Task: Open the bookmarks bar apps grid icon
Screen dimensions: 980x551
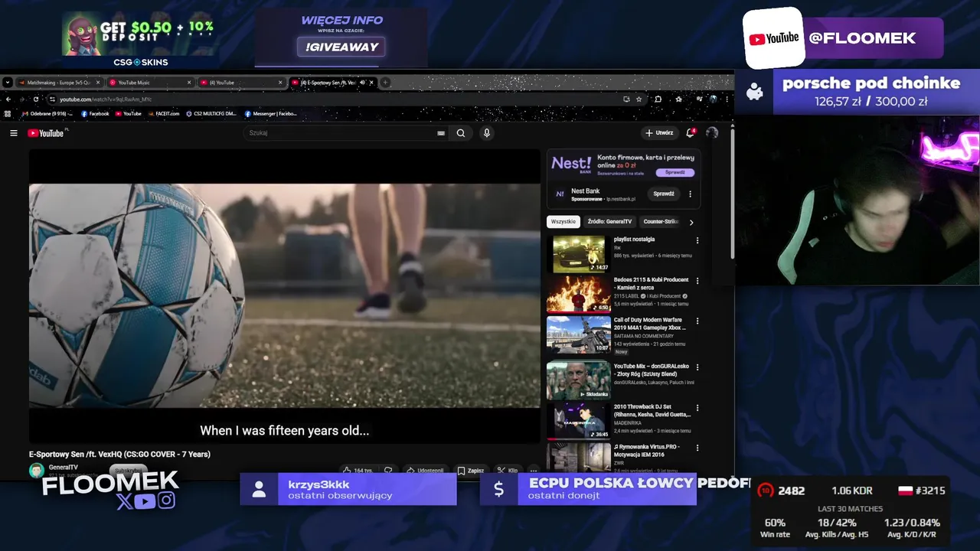Action: coord(8,114)
